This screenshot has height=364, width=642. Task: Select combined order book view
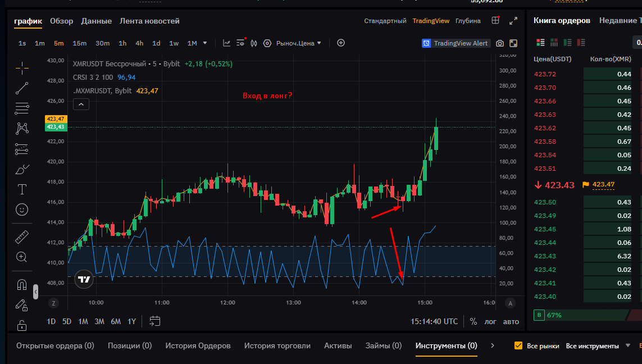540,42
